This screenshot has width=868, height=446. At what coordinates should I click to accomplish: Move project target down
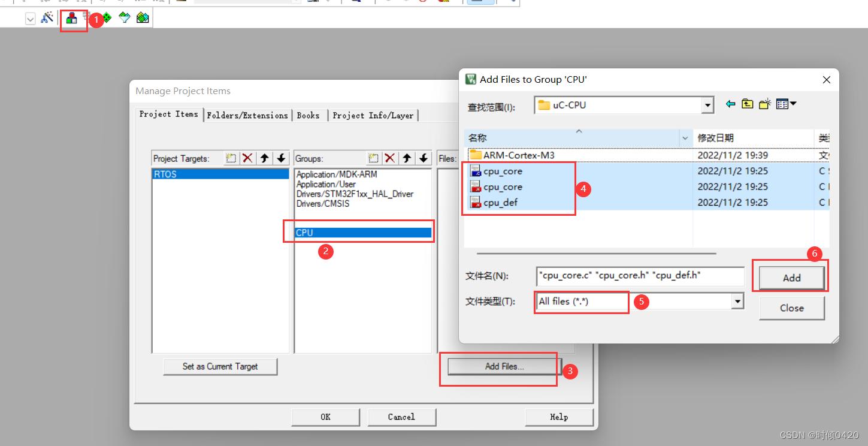[281, 158]
